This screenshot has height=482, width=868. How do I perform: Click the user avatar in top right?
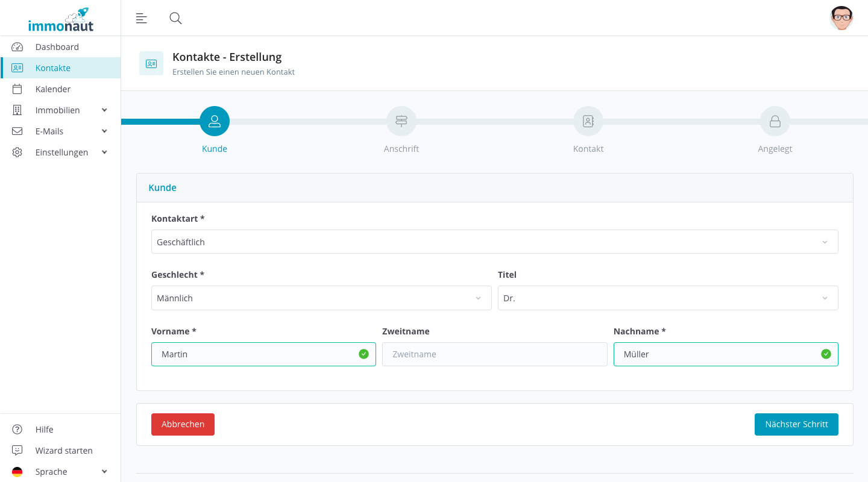coord(841,18)
